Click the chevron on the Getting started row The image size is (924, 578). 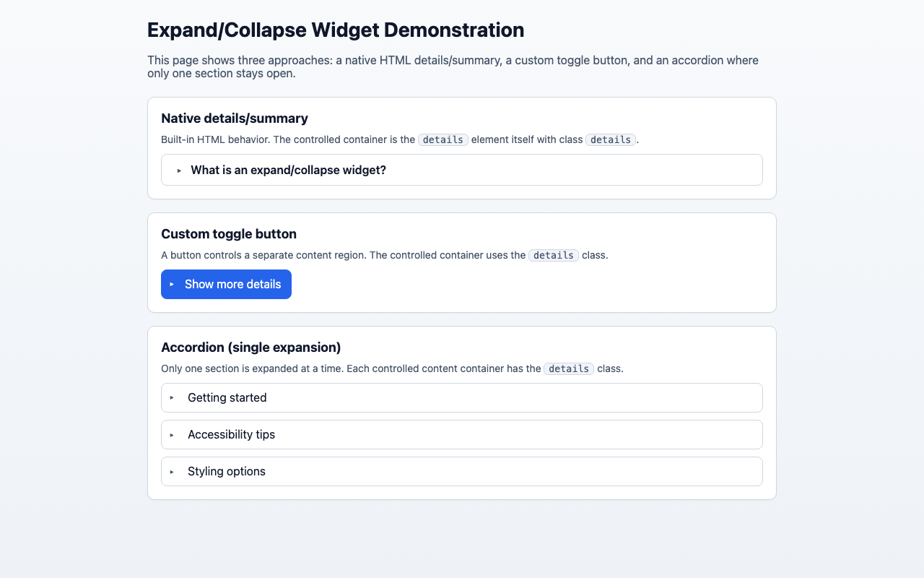173,397
